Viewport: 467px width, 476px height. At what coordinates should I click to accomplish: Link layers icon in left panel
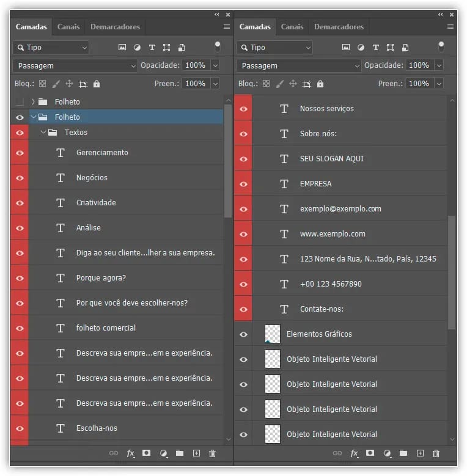tap(114, 453)
